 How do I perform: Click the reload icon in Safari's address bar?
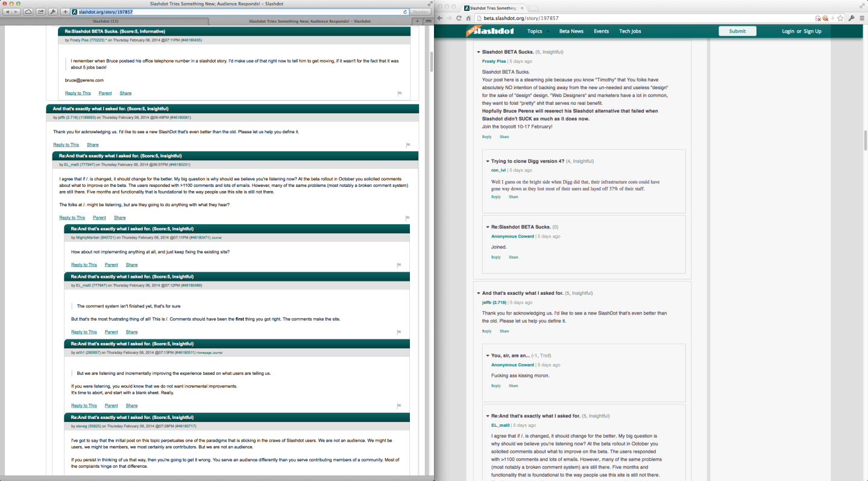[405, 12]
